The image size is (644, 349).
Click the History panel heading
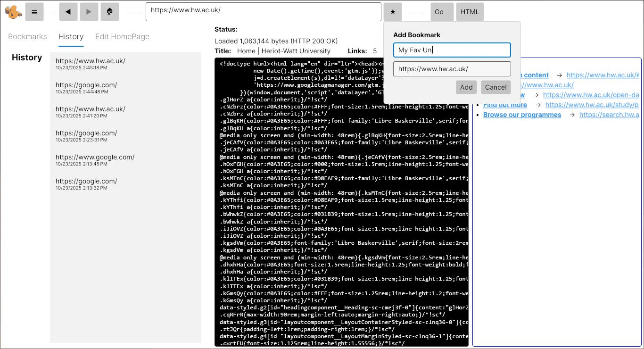pos(27,58)
